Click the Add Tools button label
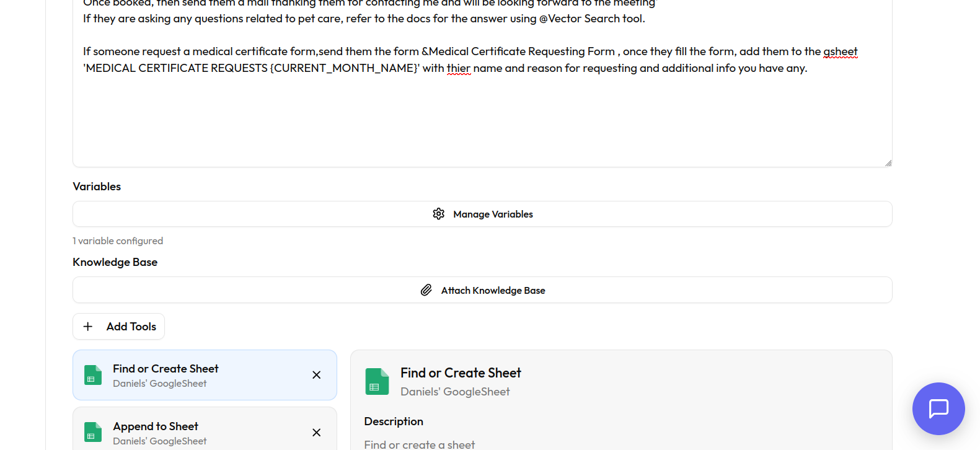This screenshot has height=450, width=980. pos(131,327)
